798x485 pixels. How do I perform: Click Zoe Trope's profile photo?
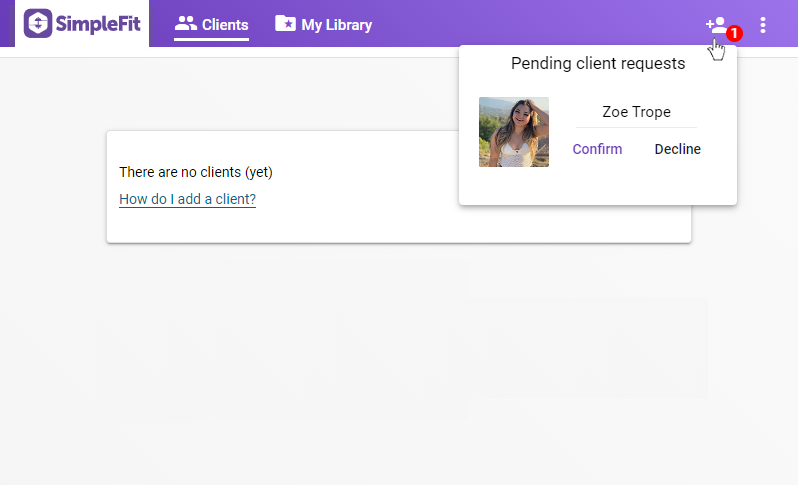(x=514, y=132)
